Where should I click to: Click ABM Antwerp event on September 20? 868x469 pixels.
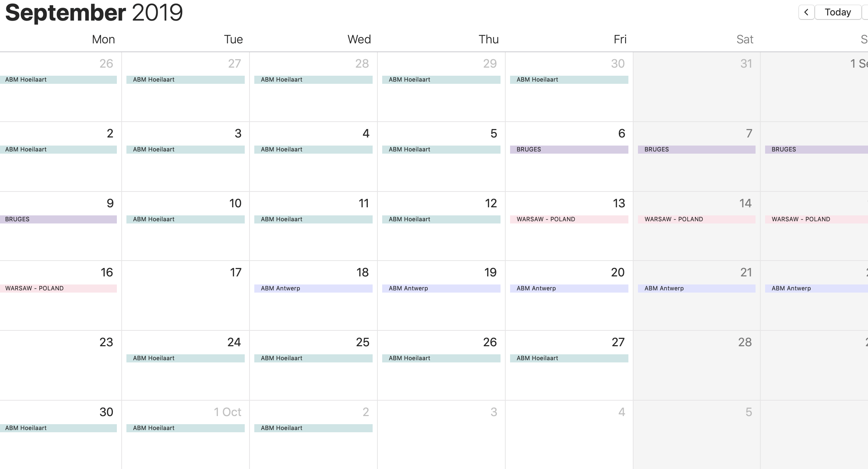(569, 289)
